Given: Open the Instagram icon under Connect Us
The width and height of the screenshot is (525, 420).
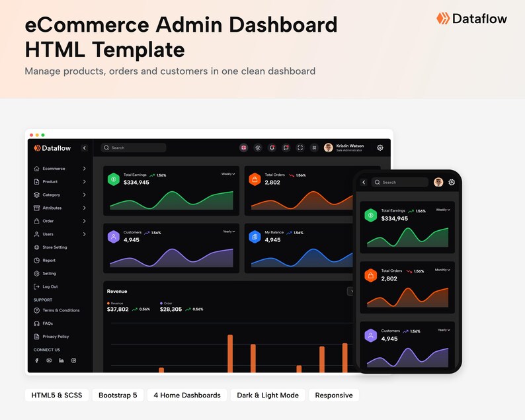Looking at the screenshot, I should pos(73,360).
